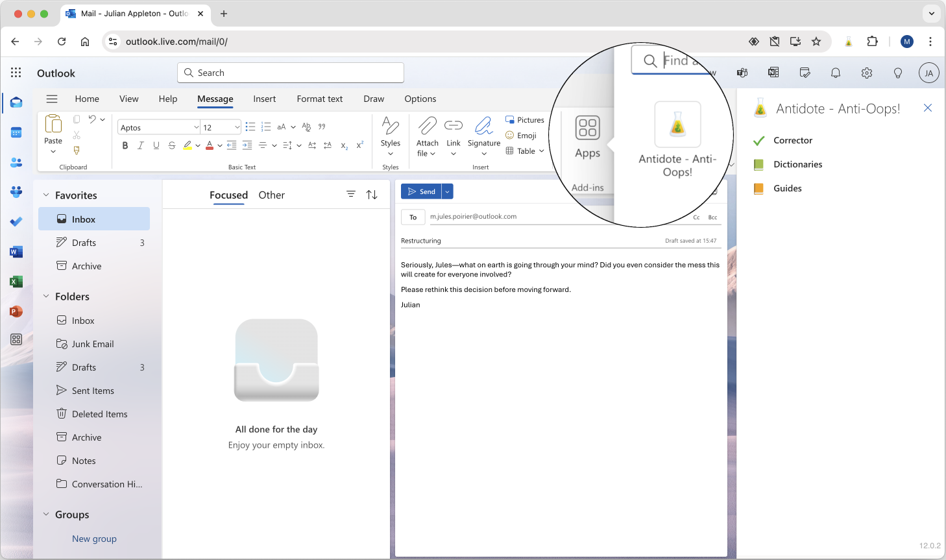Image resolution: width=946 pixels, height=560 pixels.
Task: Open the Antidote Corrector
Action: point(792,140)
